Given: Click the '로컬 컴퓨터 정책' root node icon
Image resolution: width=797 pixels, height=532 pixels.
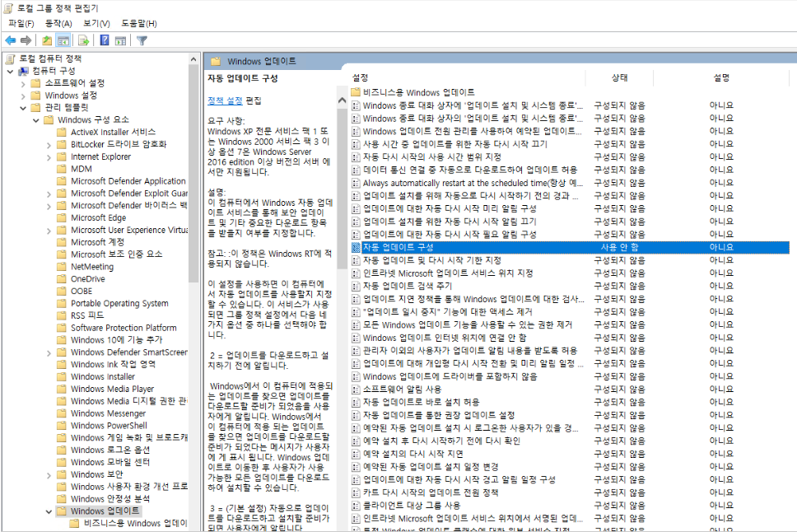Looking at the screenshot, I should coord(10,59).
